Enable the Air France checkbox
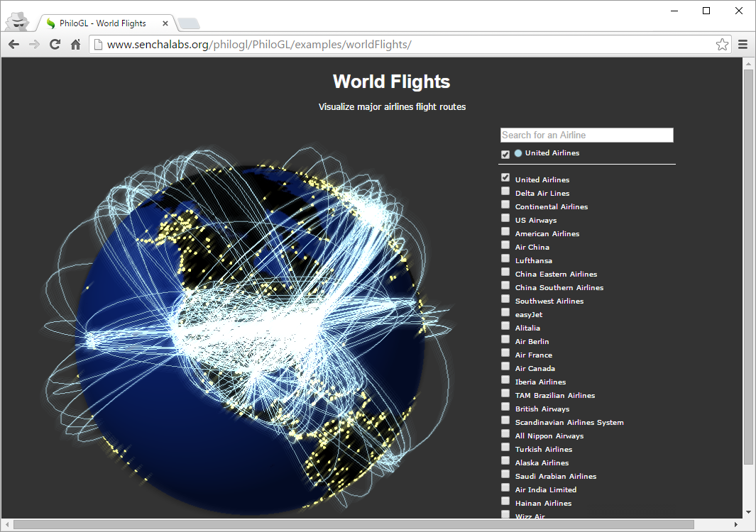756x532 pixels. click(x=505, y=353)
